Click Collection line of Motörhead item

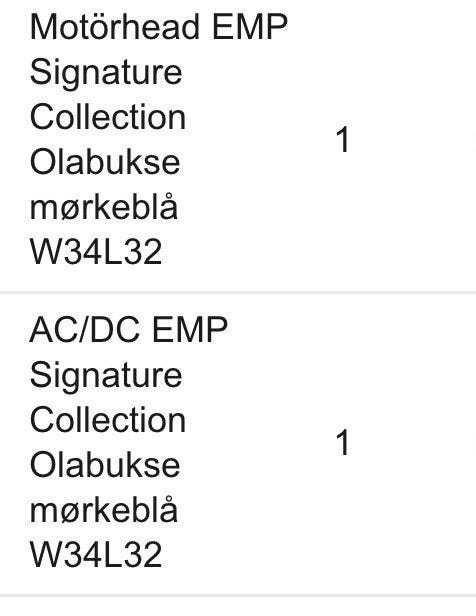coord(108,117)
